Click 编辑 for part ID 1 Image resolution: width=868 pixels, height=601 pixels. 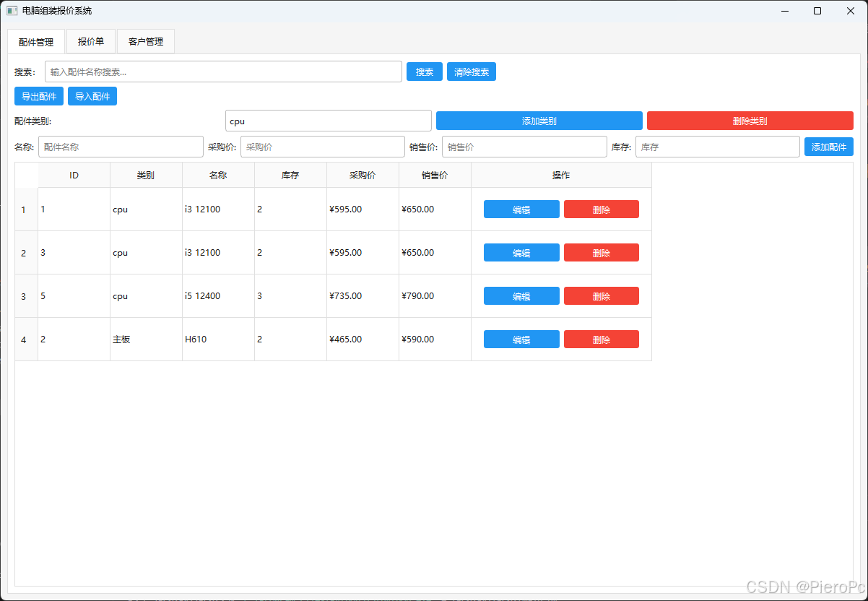pyautogui.click(x=521, y=209)
